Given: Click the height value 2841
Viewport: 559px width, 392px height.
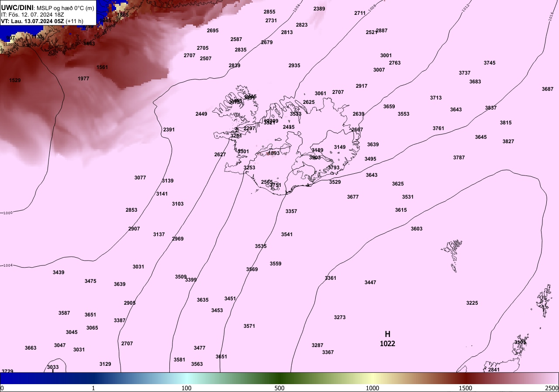Looking at the screenshot, I should [494, 370].
